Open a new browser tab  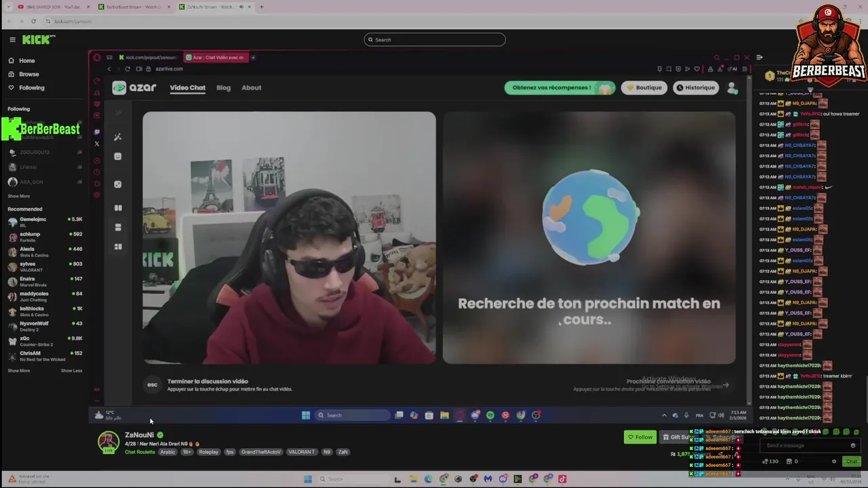point(262,7)
